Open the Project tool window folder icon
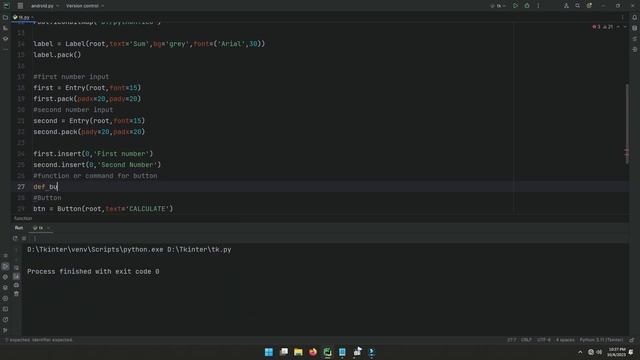The width and height of the screenshot is (640, 360). (5, 18)
